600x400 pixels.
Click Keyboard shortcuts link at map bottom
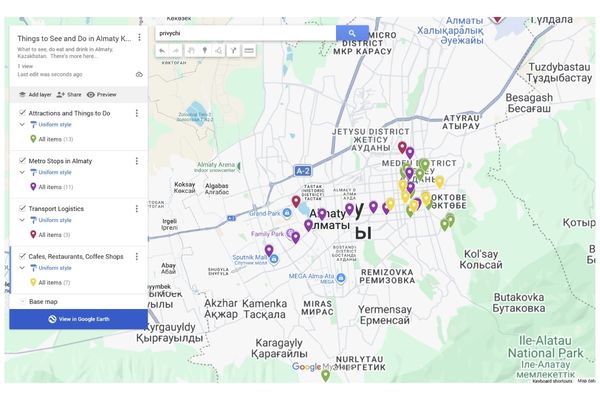point(553,381)
